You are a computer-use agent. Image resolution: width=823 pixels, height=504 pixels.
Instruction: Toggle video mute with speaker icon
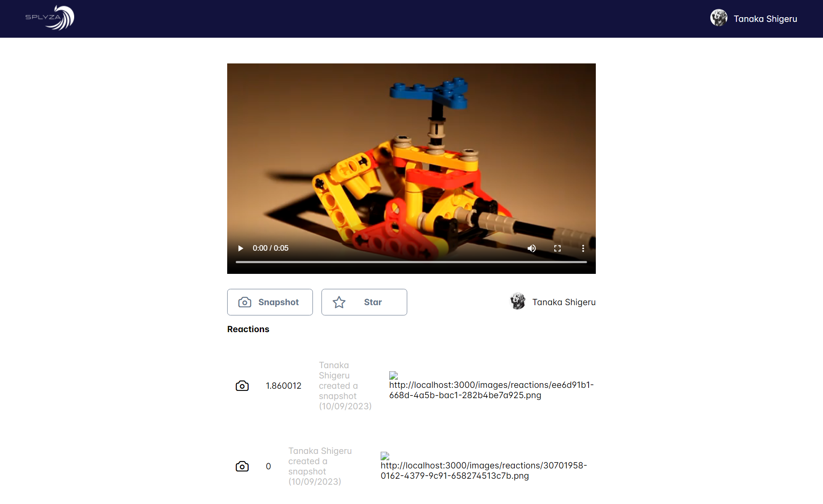(x=532, y=248)
